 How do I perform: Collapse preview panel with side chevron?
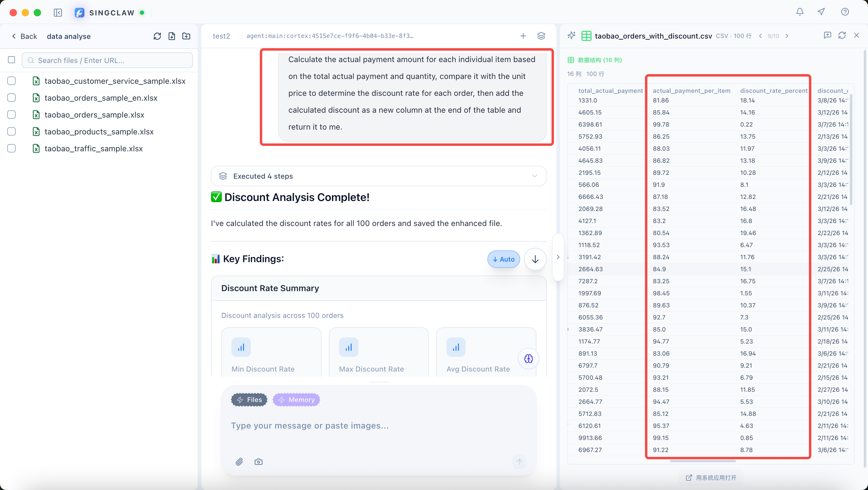point(558,257)
